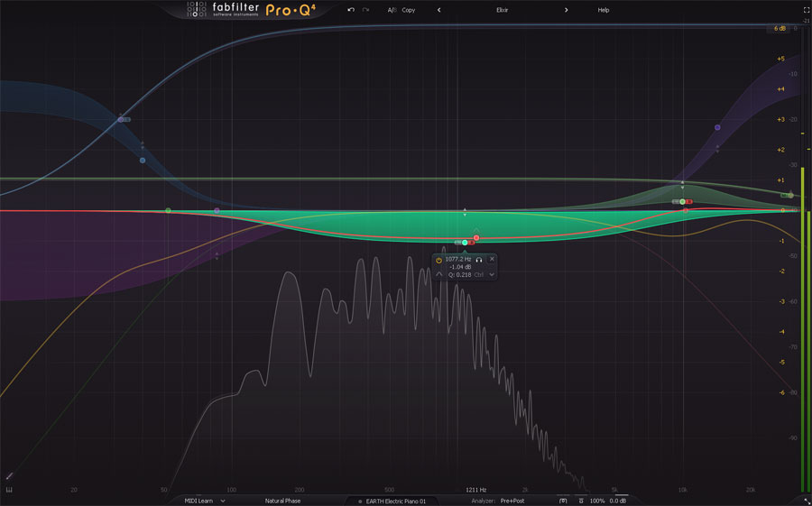Viewport: 812px width, 506px height.
Task: Select the red band node near 1.2 kHz
Action: coord(476,238)
